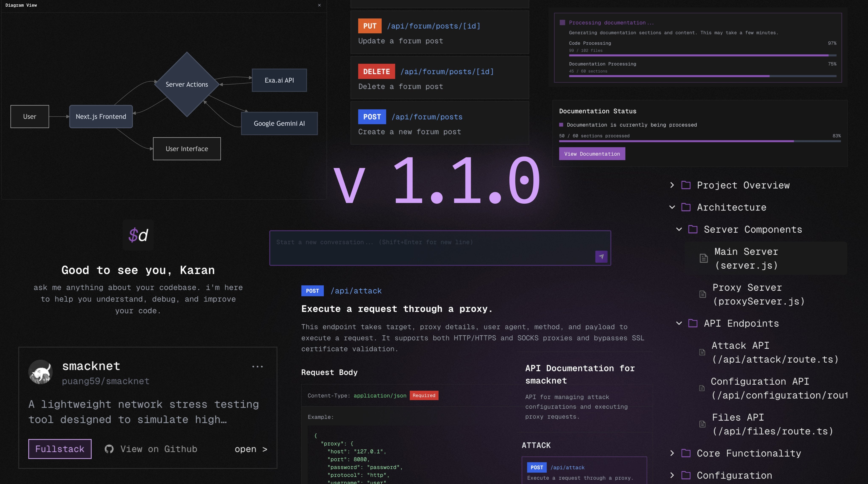Click the Fullstack tag button
This screenshot has width=868, height=484.
(60, 449)
